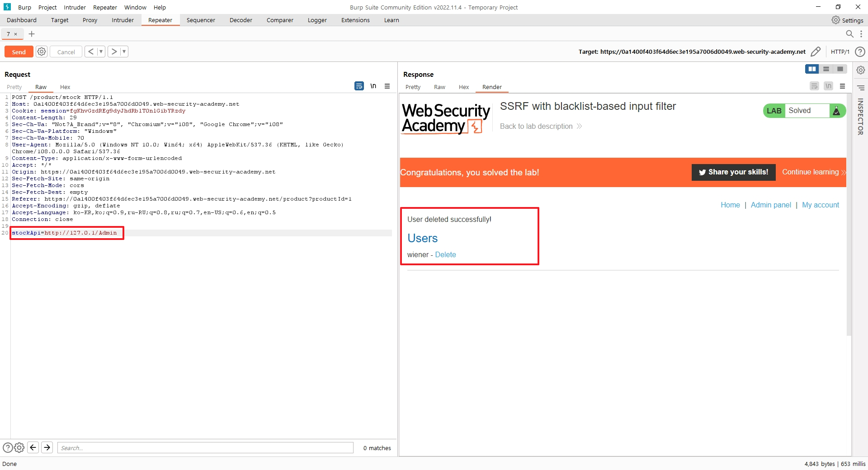The height and width of the screenshot is (470, 868).
Task: Open request search help icon
Action: pyautogui.click(x=8, y=447)
